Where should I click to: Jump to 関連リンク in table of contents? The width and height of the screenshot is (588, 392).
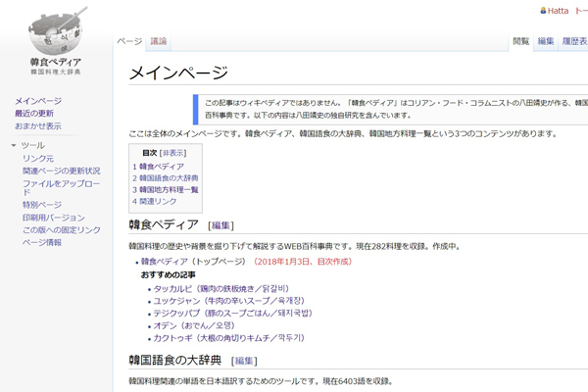click(158, 201)
